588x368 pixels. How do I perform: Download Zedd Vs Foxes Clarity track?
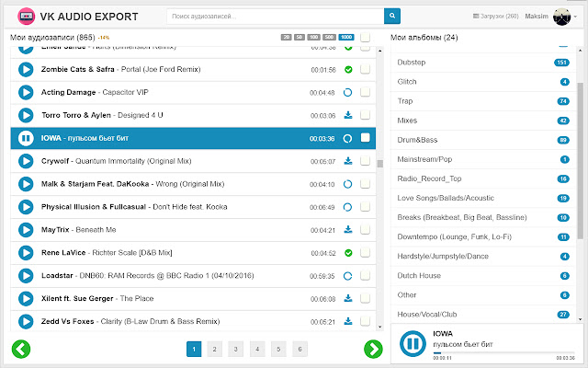coord(348,321)
